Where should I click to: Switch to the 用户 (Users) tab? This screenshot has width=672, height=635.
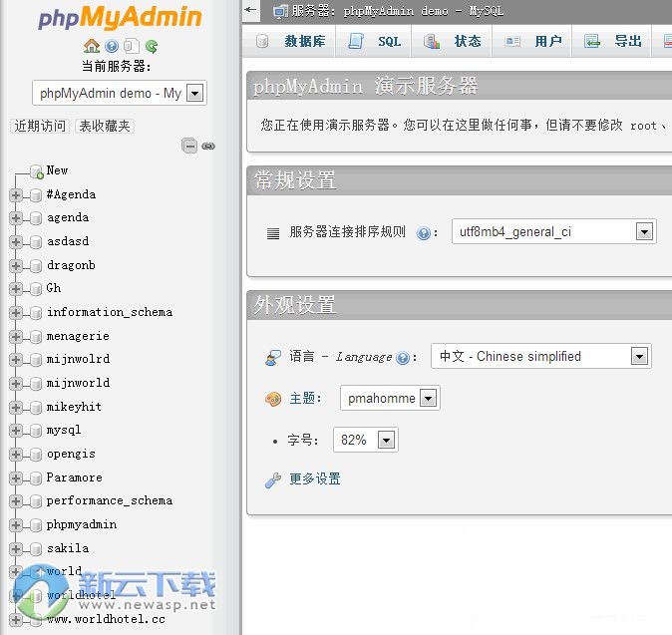532,41
